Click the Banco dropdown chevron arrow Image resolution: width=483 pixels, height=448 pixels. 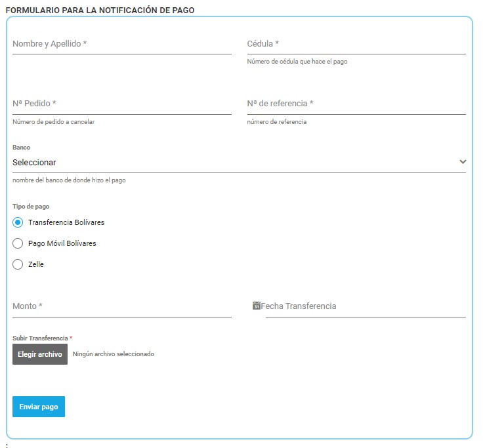463,161
